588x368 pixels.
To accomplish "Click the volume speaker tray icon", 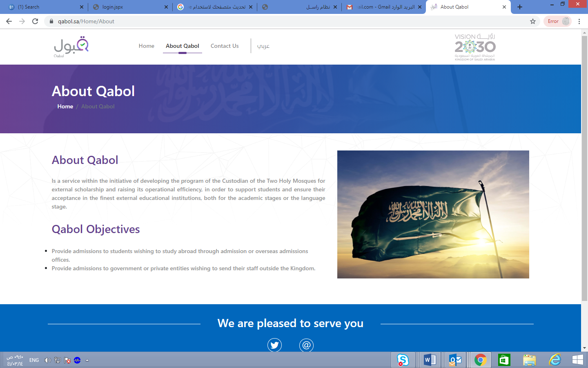I will pos(48,360).
